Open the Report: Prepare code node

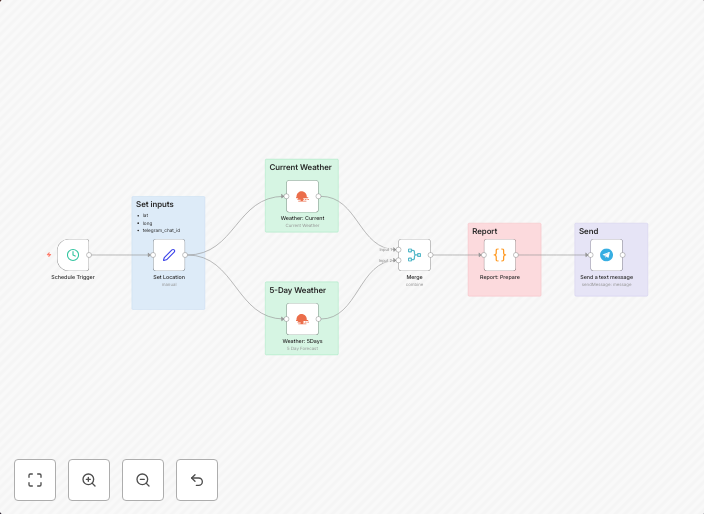tap(500, 255)
